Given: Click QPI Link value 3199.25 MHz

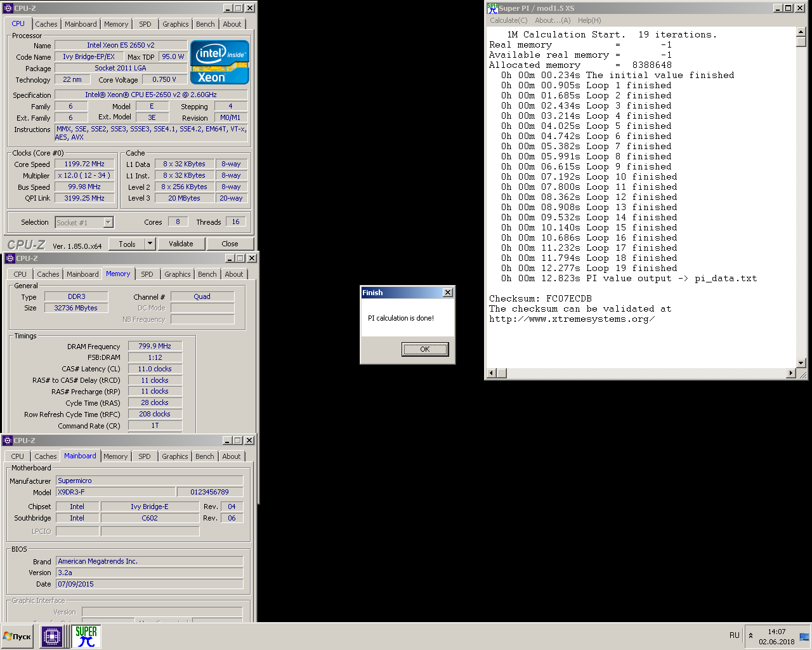Looking at the screenshot, I should [84, 198].
